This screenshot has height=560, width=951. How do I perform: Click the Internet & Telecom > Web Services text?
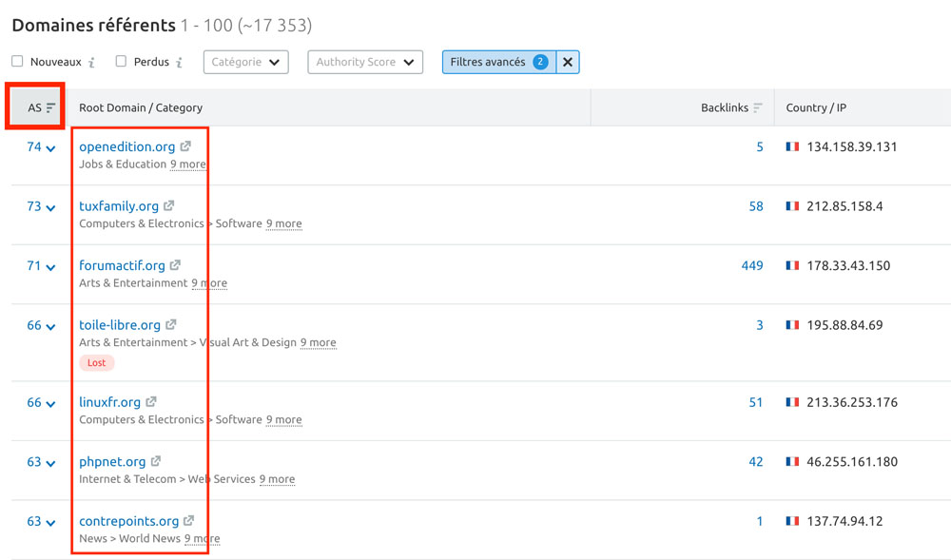point(167,479)
